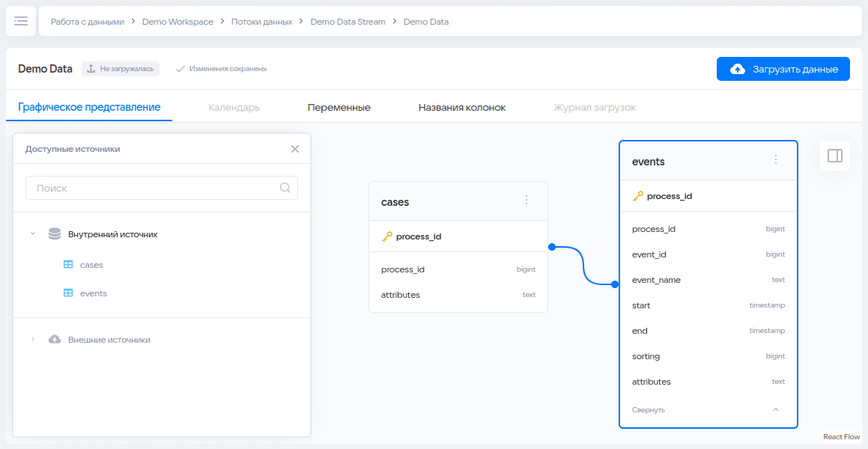Click the connection handle on cases node
Viewport: 868px width, 449px height.
click(x=552, y=247)
